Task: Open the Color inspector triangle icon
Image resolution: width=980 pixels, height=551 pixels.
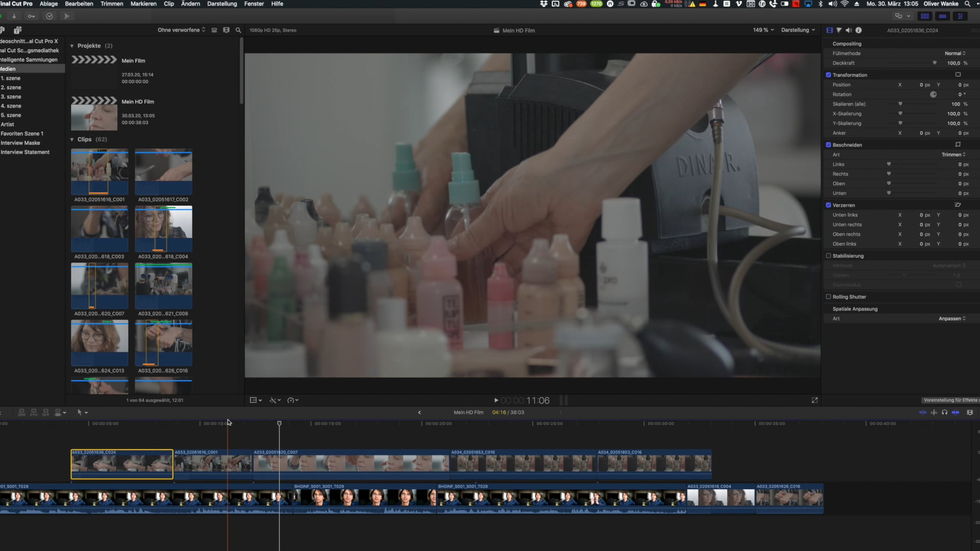Action: [839, 30]
